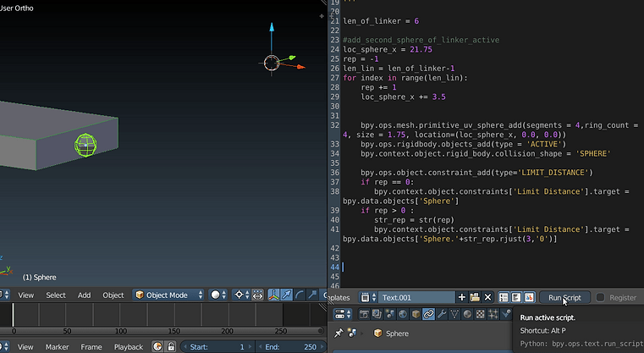Open the Object Mode dropdown
Viewport: 644px width, 353px height.
[x=168, y=295]
